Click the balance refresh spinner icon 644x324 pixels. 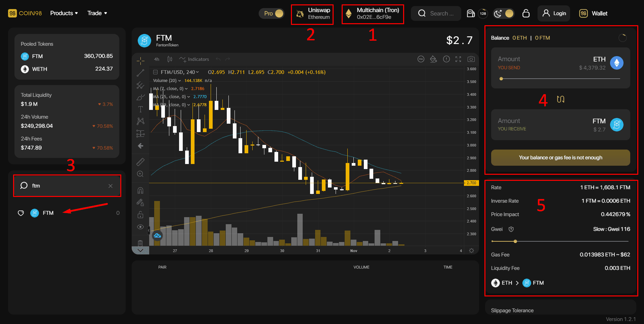point(622,38)
